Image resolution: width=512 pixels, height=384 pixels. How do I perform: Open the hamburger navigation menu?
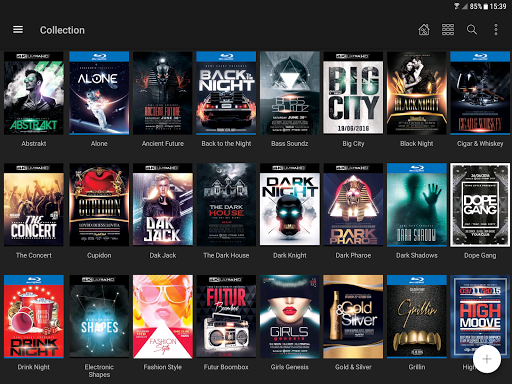click(x=18, y=30)
